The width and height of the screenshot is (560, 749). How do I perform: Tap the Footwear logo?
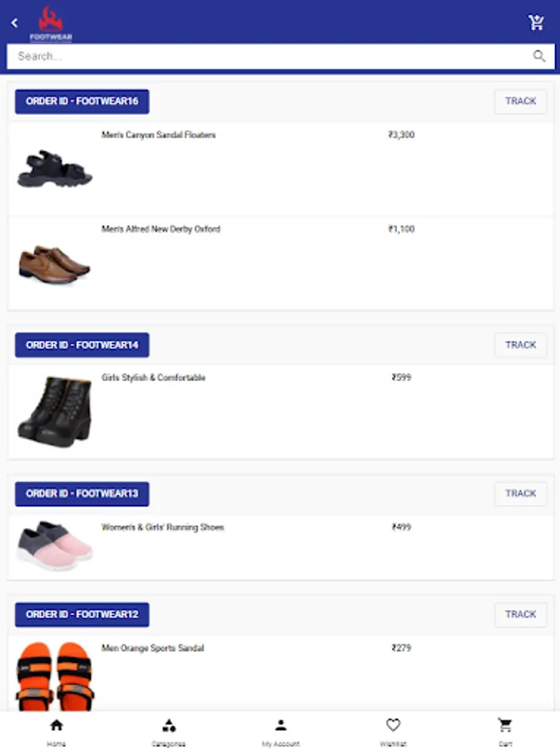(51, 23)
